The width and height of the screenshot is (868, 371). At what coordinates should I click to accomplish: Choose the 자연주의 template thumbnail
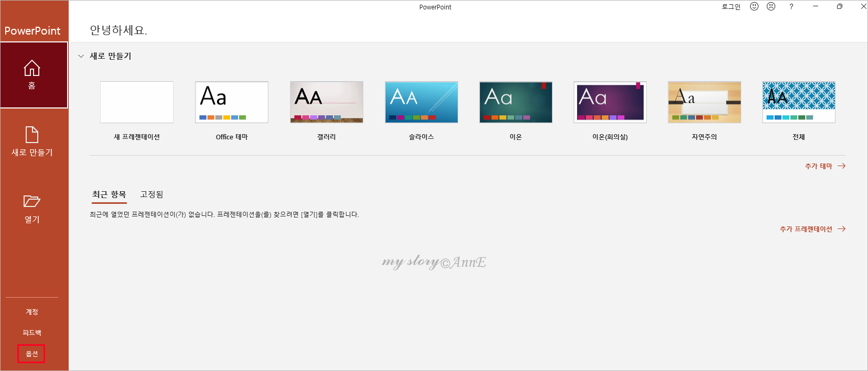point(704,102)
